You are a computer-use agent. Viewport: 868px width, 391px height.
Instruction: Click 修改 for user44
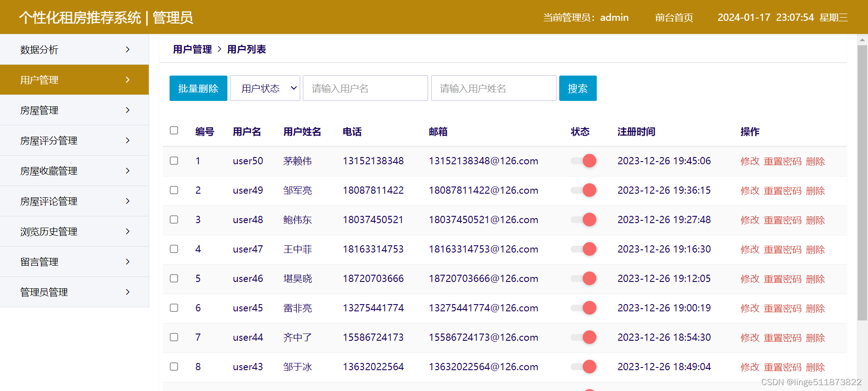tap(750, 338)
